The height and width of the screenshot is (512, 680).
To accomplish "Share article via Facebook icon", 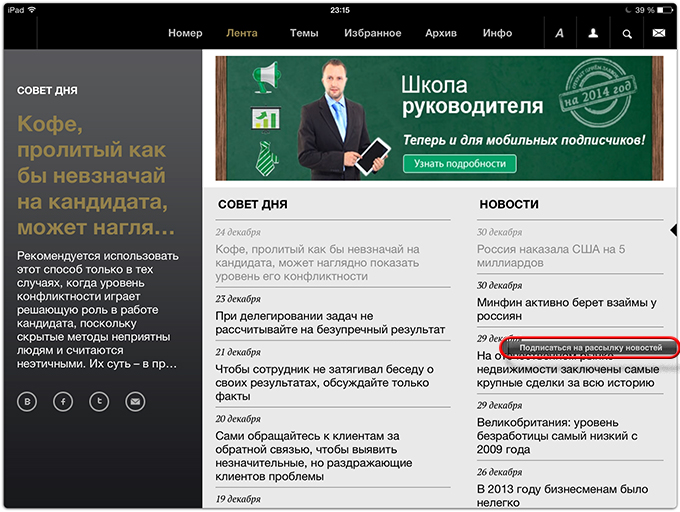I will pyautogui.click(x=63, y=401).
